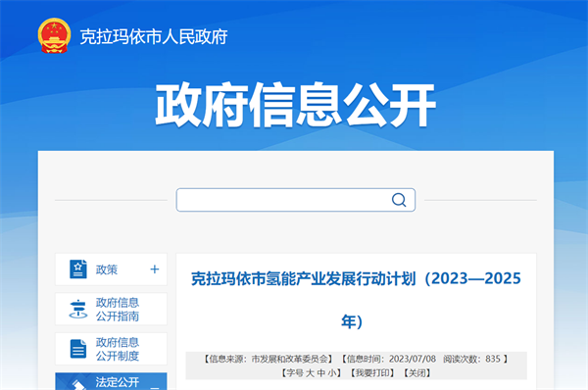
Task: Click the national emblem logo
Action: coord(54,35)
